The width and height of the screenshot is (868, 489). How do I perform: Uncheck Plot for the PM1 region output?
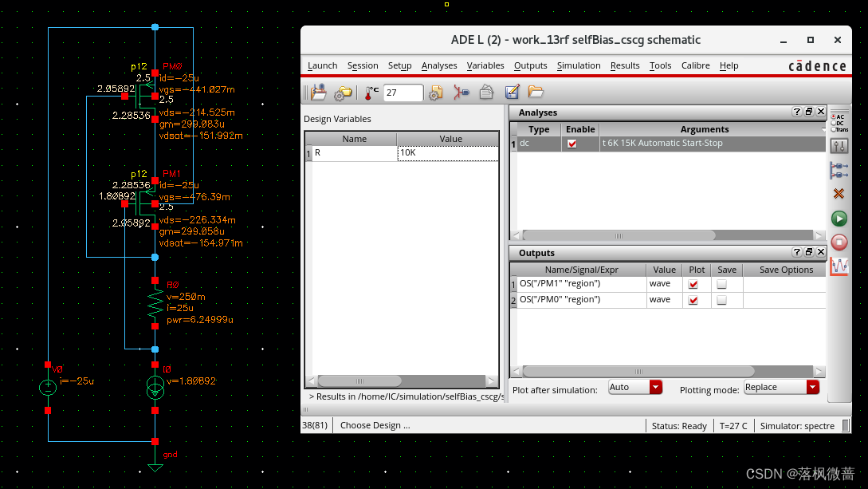[x=693, y=284]
